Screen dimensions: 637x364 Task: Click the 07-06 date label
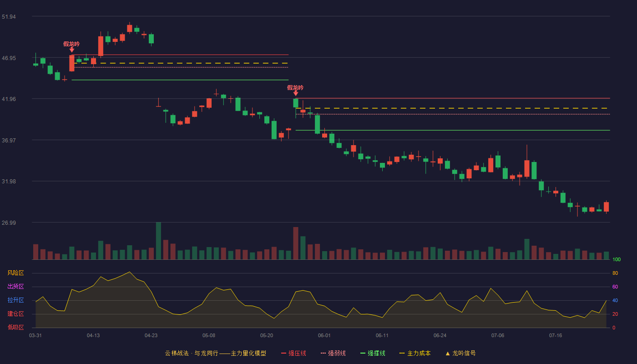click(498, 335)
